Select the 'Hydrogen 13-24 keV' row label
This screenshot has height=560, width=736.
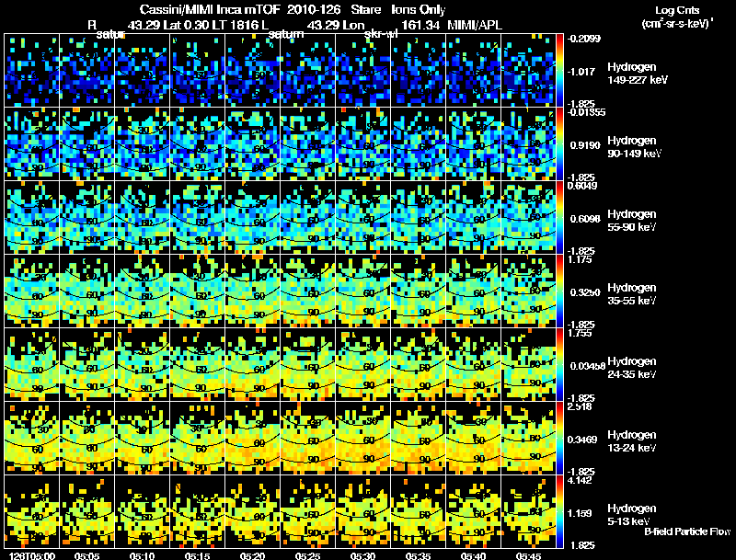point(632,441)
